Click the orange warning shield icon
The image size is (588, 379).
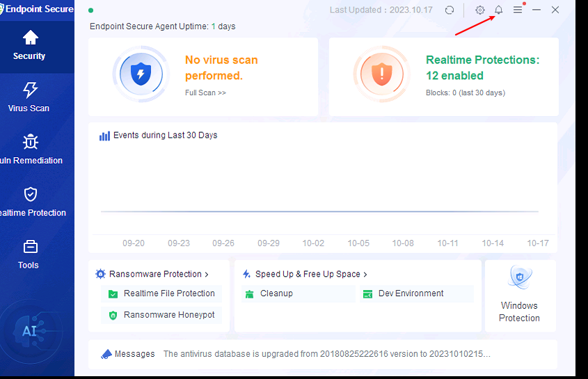(382, 74)
